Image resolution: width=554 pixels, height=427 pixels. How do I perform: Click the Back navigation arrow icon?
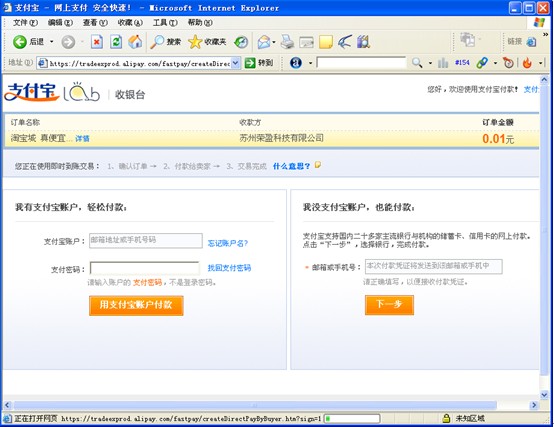[20, 42]
